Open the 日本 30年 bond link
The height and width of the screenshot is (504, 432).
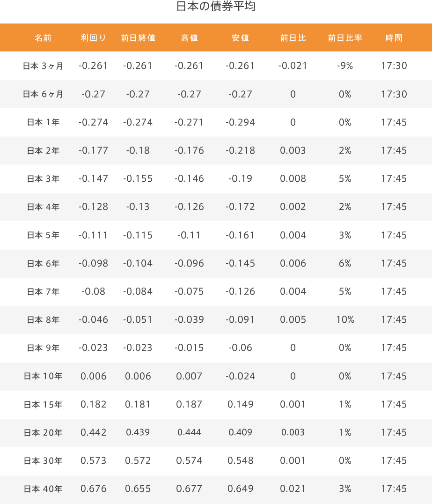pyautogui.click(x=43, y=460)
